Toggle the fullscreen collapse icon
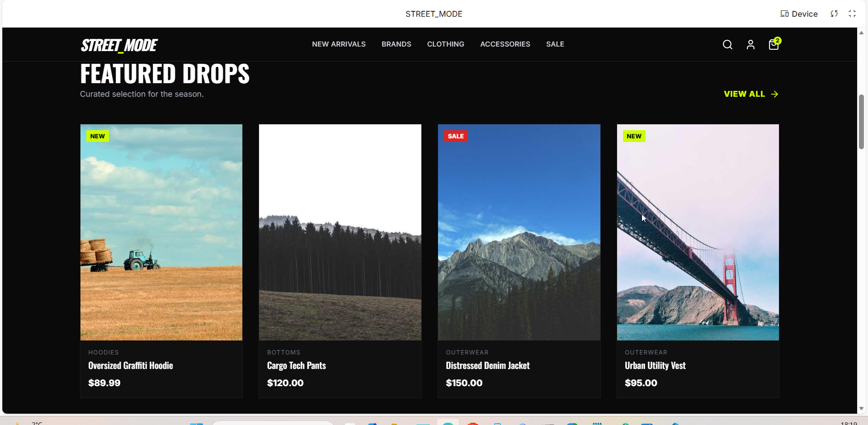Screen dimensions: 868x425 point(852,14)
